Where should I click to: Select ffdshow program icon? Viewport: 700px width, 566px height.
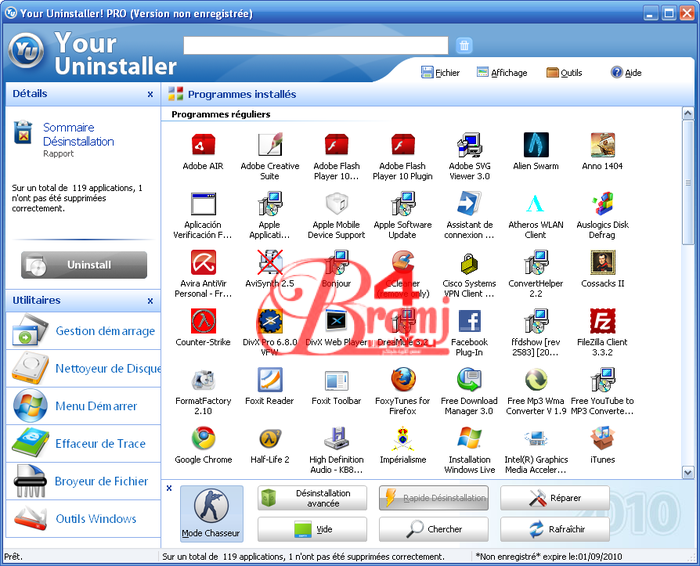click(x=536, y=321)
